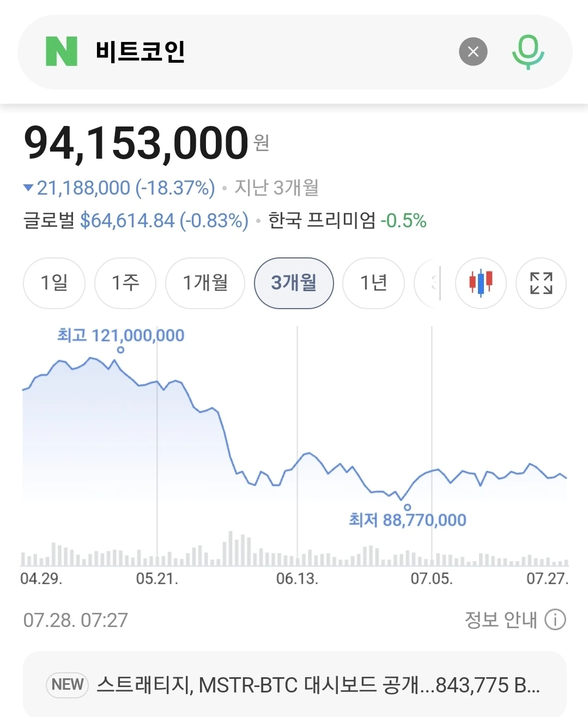Tap the NEW badge on the news item
The height and width of the screenshot is (717, 588).
(x=68, y=684)
